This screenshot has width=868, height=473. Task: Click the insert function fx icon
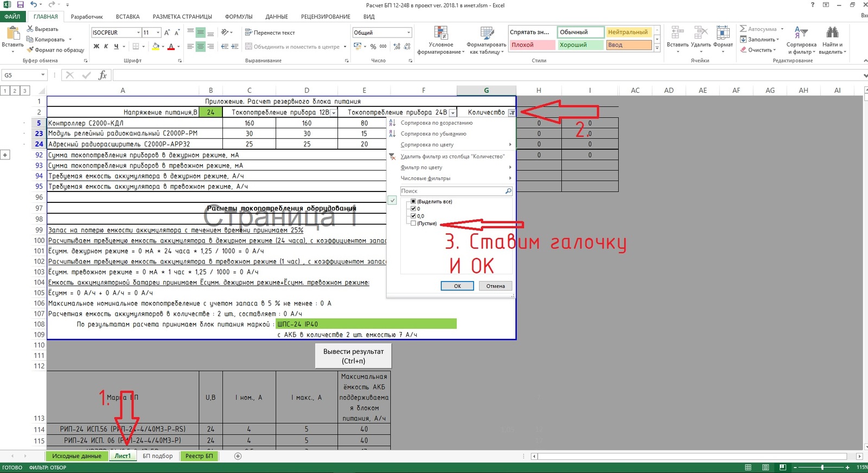[x=103, y=75]
